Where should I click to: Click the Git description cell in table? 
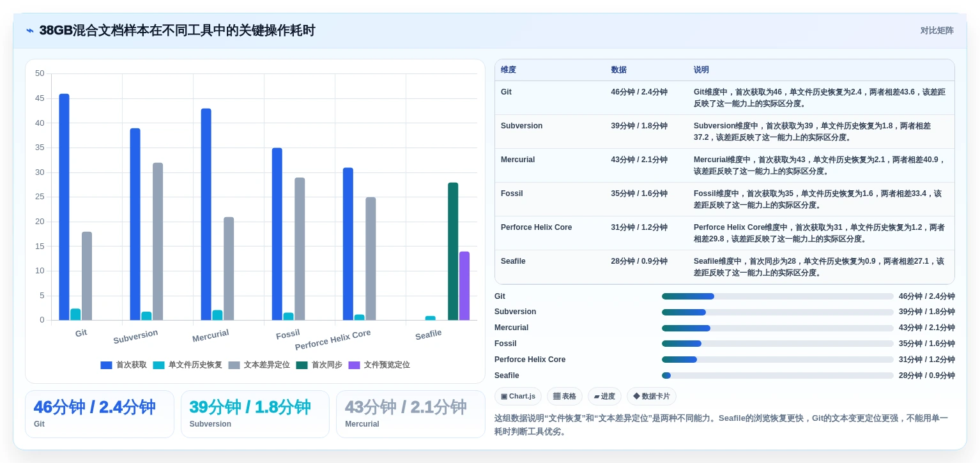tap(820, 98)
